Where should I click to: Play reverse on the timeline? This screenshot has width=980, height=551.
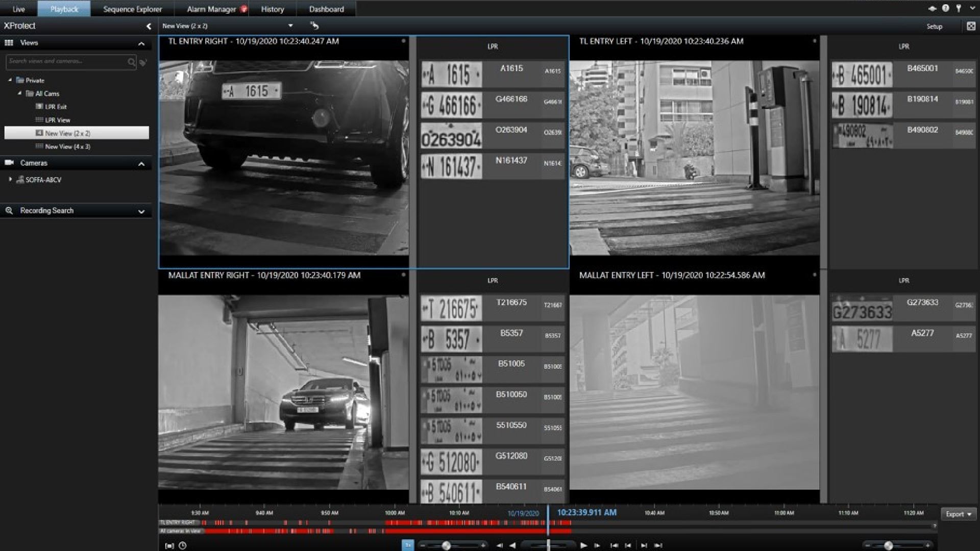(512, 545)
